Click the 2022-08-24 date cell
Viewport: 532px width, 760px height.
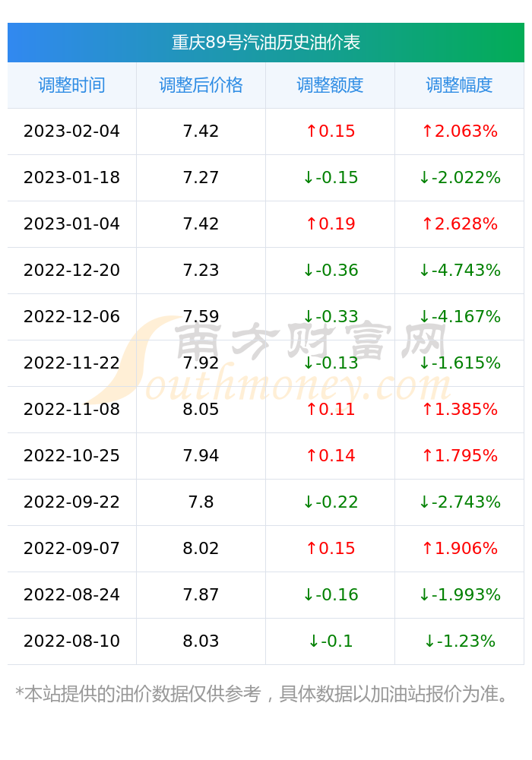tap(71, 595)
